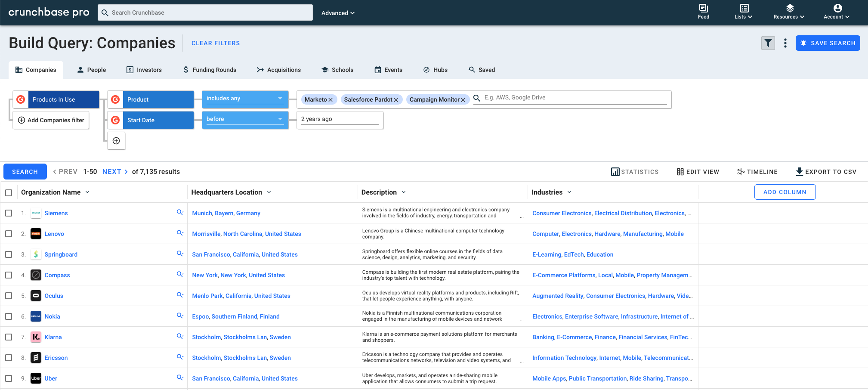This screenshot has width=868, height=390.
Task: Click the G2 icon beside Products In Use
Action: point(21,99)
